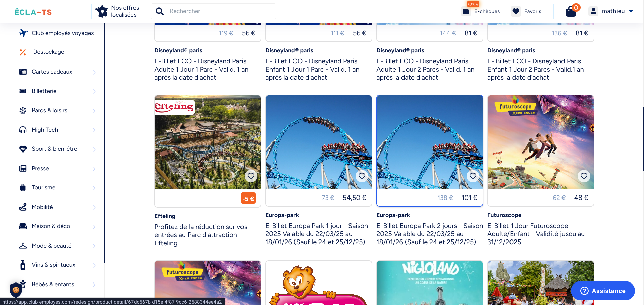Open the shopping cart icon

[x=571, y=12]
